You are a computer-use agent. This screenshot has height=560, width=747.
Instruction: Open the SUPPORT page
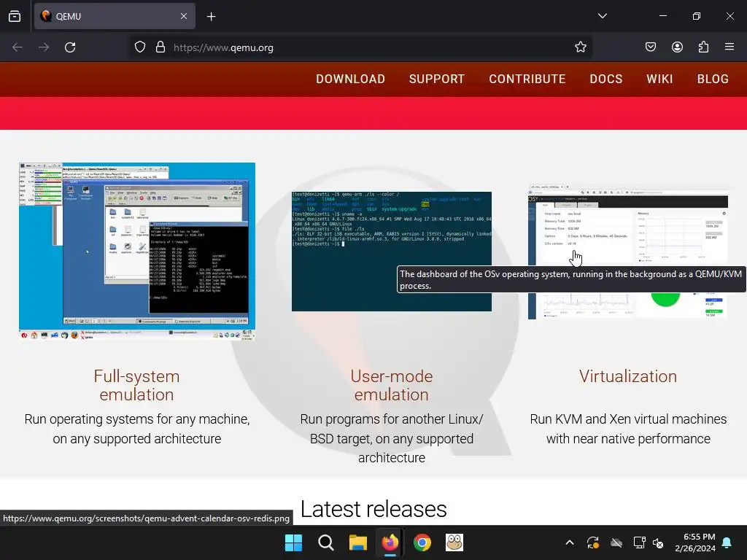[437, 79]
